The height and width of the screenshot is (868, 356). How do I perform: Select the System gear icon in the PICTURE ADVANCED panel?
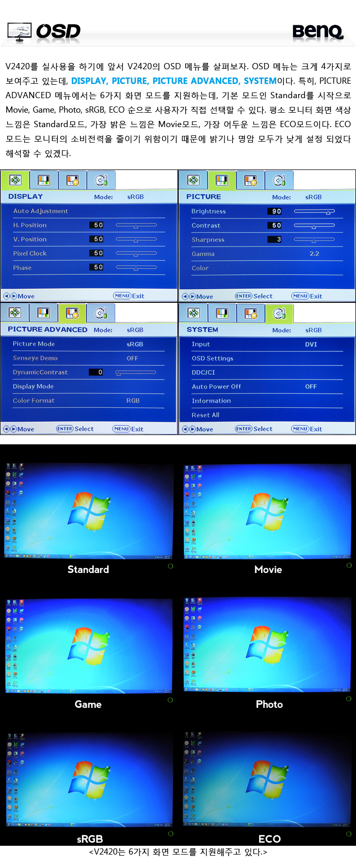tap(101, 313)
